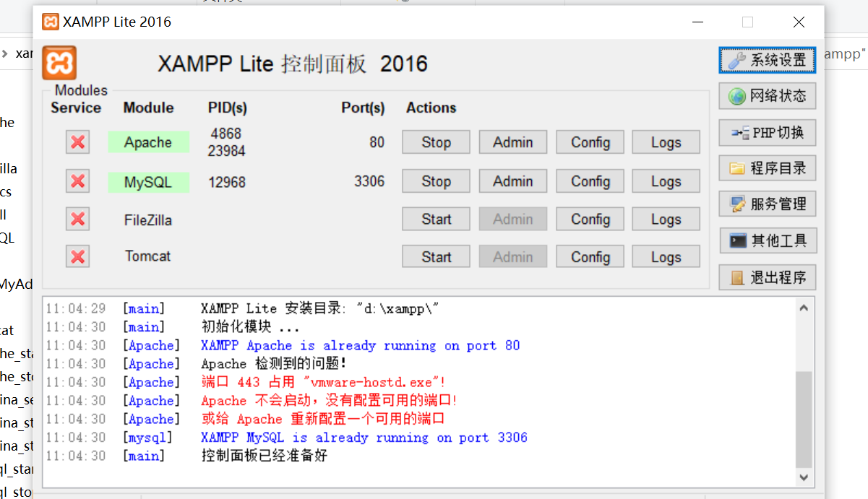Click the green MySQL module label
The width and height of the screenshot is (868, 499).
[148, 182]
